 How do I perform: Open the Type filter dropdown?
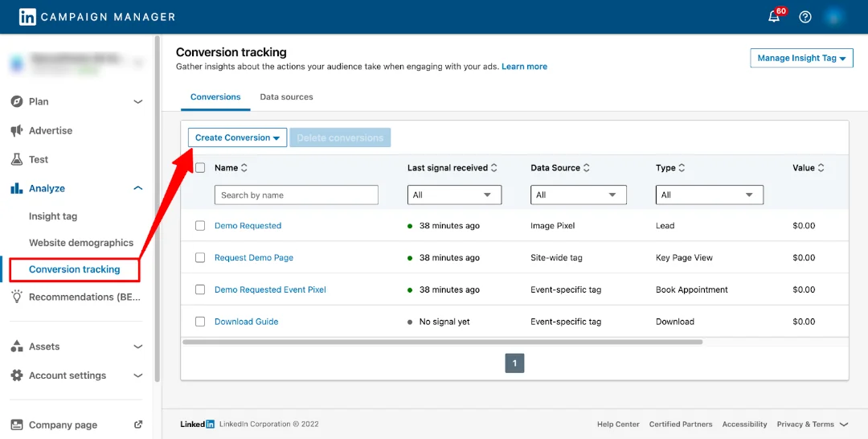[x=709, y=195]
